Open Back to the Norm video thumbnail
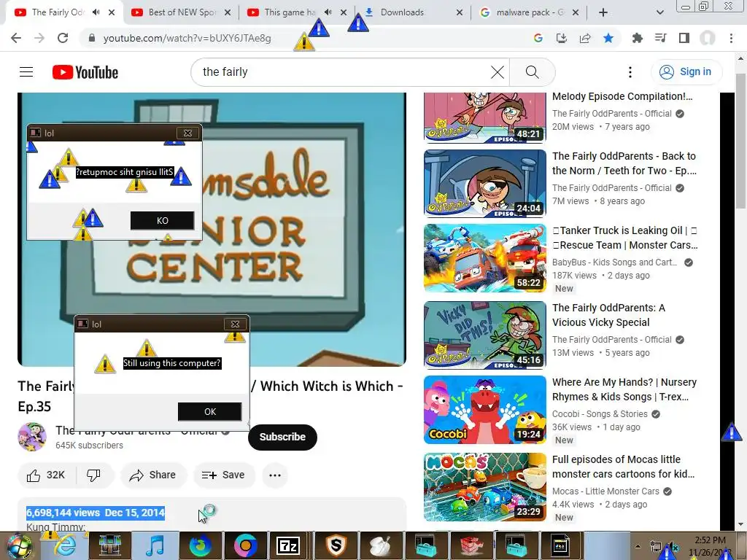 (485, 184)
